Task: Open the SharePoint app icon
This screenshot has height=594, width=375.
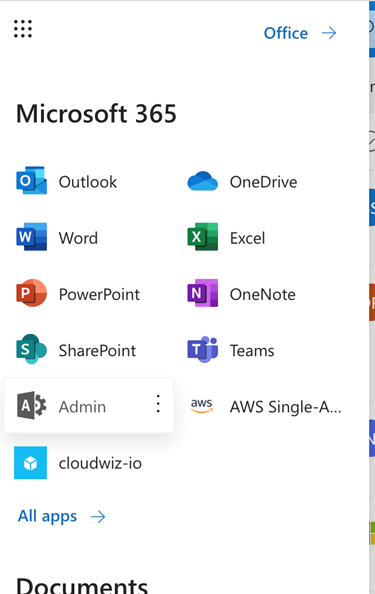Action: [31, 349]
